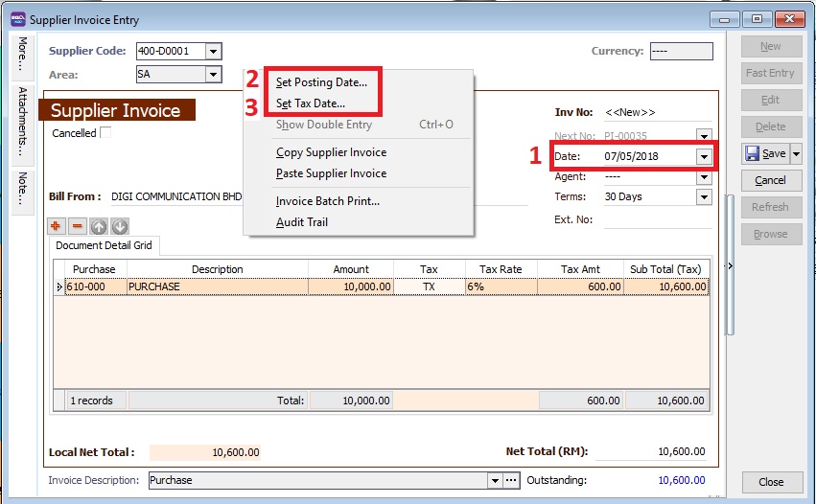Click the Save button with disk icon
This screenshot has height=504, width=816.
(764, 153)
